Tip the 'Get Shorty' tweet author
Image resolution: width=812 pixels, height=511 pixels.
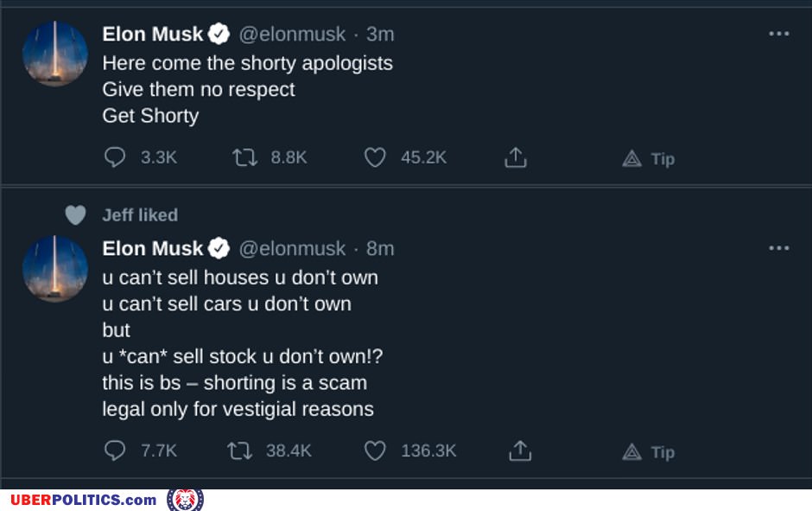coord(649,158)
